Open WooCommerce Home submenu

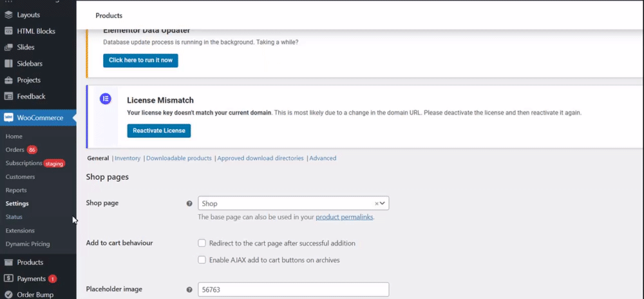coord(14,137)
